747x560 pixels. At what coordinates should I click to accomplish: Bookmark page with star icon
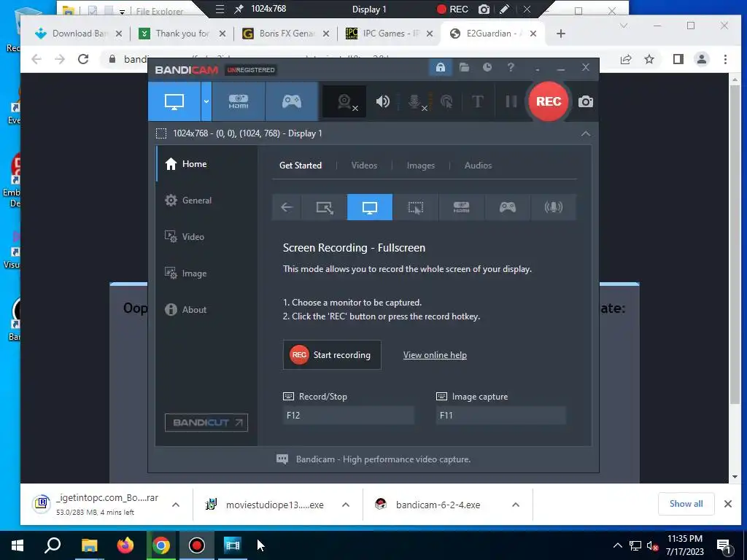pos(649,59)
